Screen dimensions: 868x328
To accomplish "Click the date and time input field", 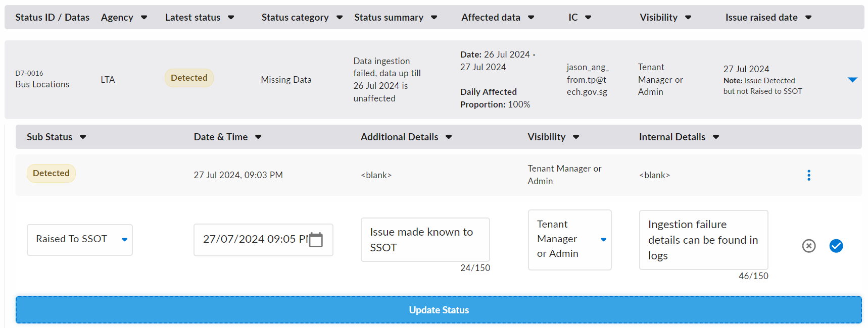I will [x=263, y=240].
